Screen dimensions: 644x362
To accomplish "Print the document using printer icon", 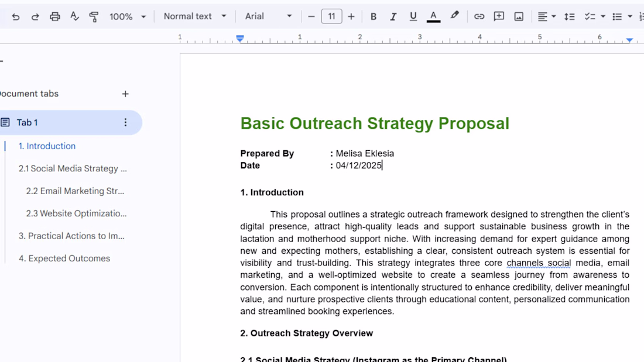I will (55, 16).
